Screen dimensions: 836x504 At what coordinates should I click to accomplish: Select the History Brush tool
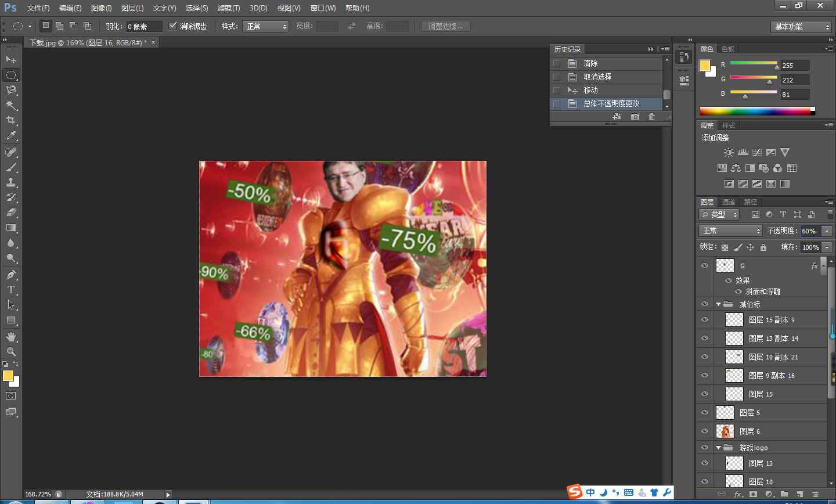(11, 197)
